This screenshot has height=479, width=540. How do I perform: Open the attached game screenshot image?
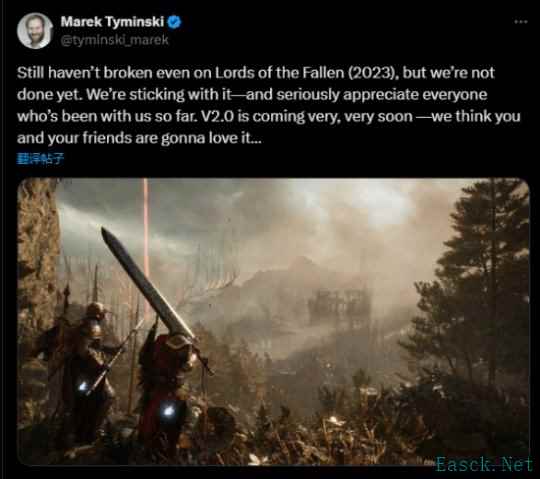[273, 322]
